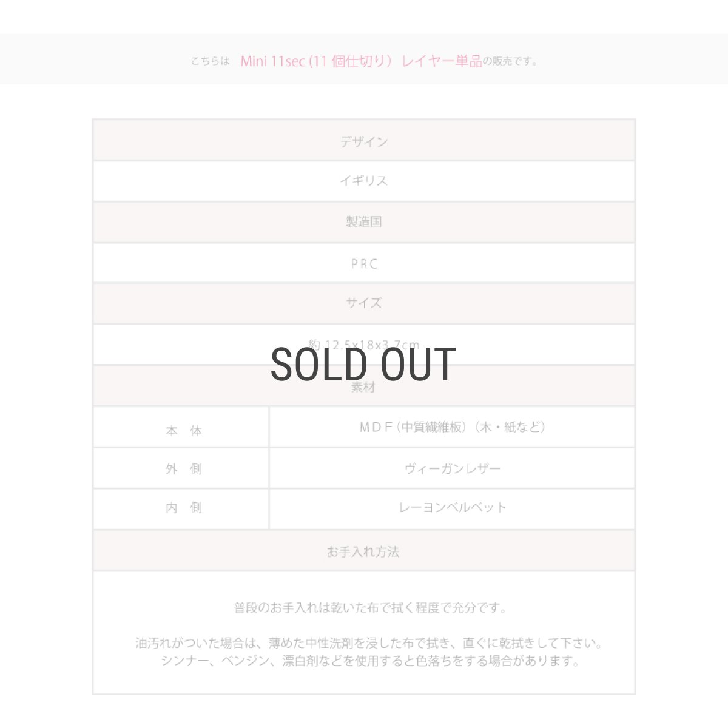Click the MDF（中質繊維板） material cell

(x=452, y=427)
